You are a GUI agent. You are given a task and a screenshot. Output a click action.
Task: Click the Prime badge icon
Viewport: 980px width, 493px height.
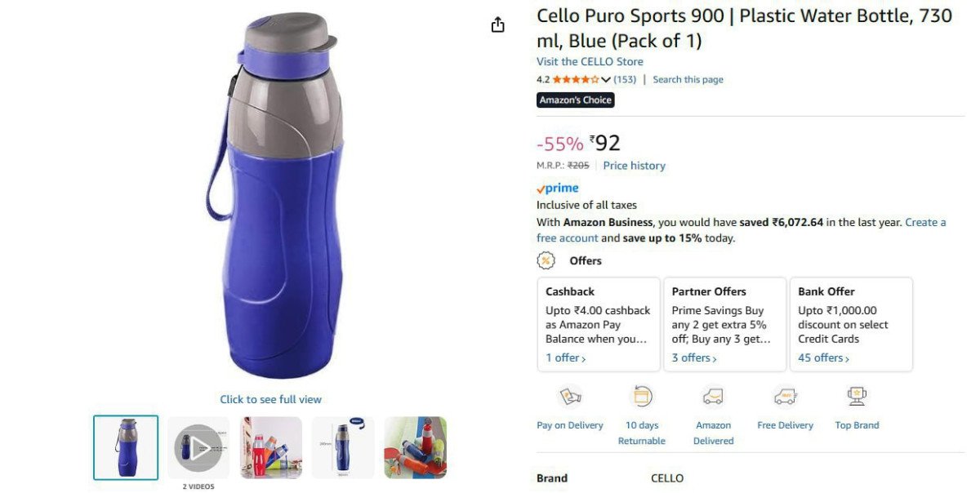click(x=559, y=187)
